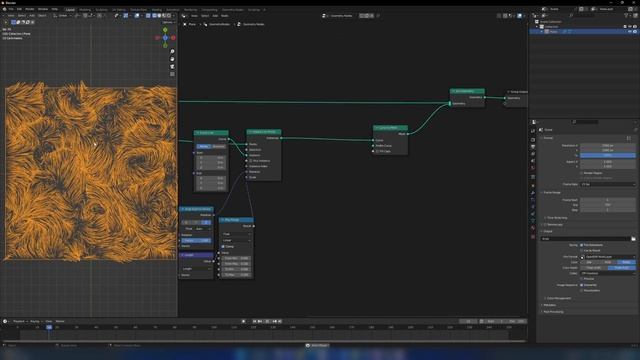The height and width of the screenshot is (360, 640).
Task: Toggle Collection visibility eye in outliner
Action: click(630, 27)
